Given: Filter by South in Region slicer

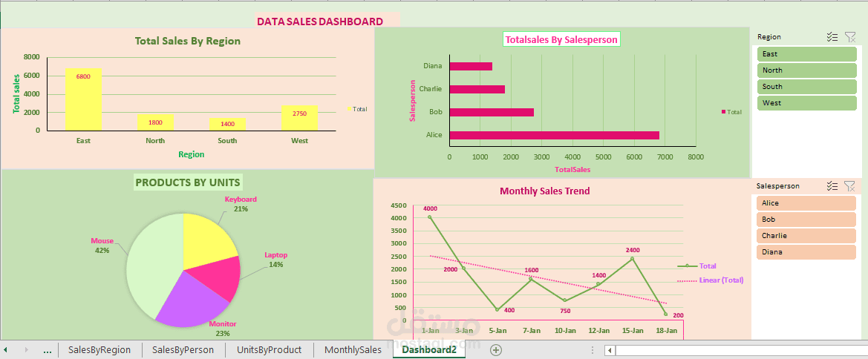Looking at the screenshot, I should 806,87.
